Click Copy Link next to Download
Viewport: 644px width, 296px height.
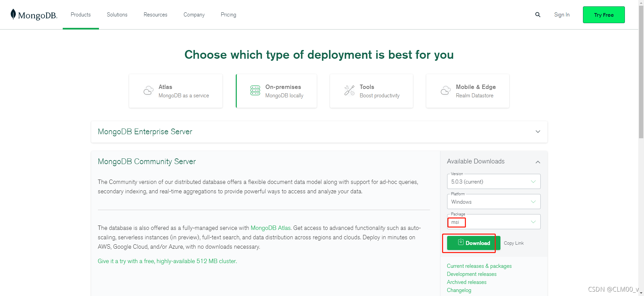(x=514, y=243)
